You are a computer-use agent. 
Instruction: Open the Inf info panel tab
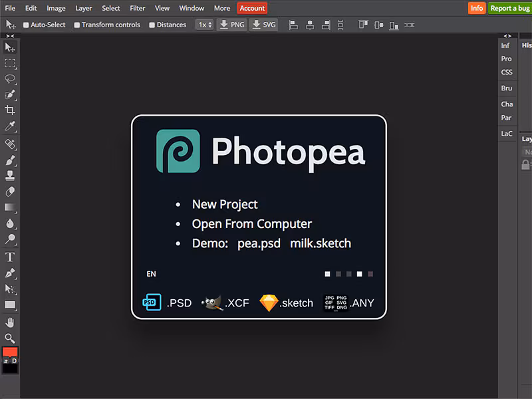tap(505, 45)
